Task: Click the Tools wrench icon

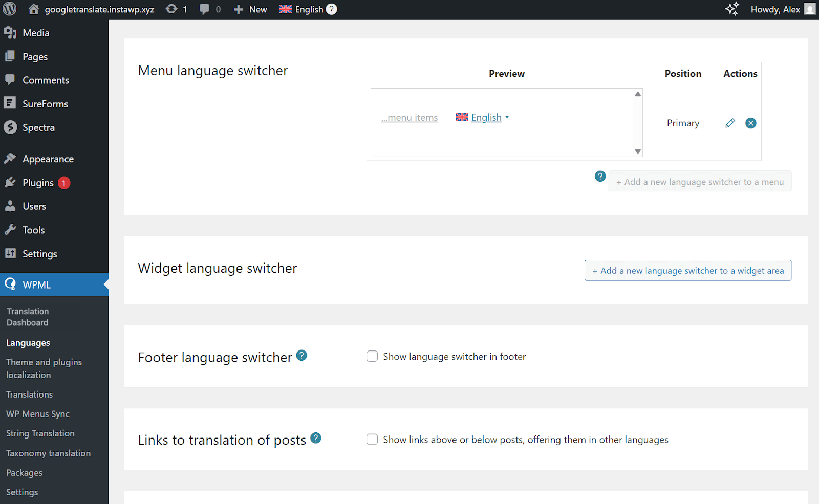Action: (x=10, y=230)
